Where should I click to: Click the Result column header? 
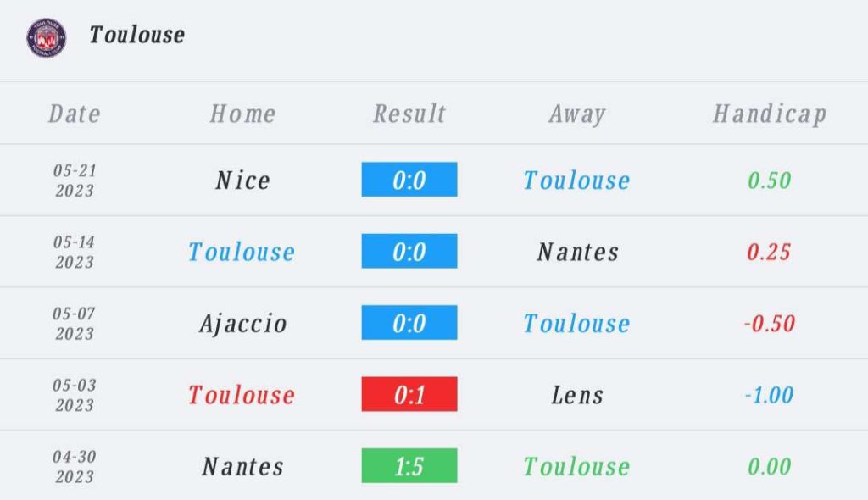tap(409, 114)
